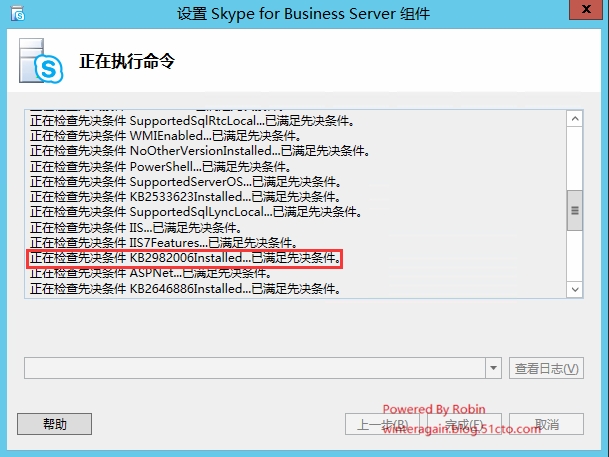Click the output log scroll down arrow
Viewport: 609px width, 457px height.
point(575,290)
